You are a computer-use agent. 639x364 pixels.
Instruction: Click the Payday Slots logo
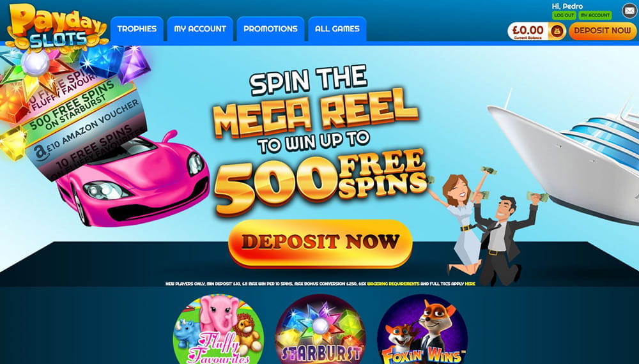(x=57, y=26)
